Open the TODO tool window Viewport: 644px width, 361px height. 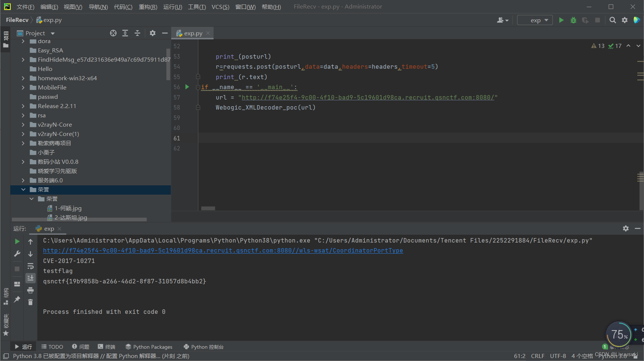52,347
